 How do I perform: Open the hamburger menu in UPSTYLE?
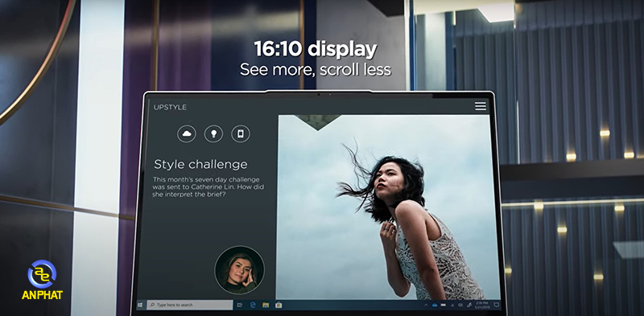(481, 106)
